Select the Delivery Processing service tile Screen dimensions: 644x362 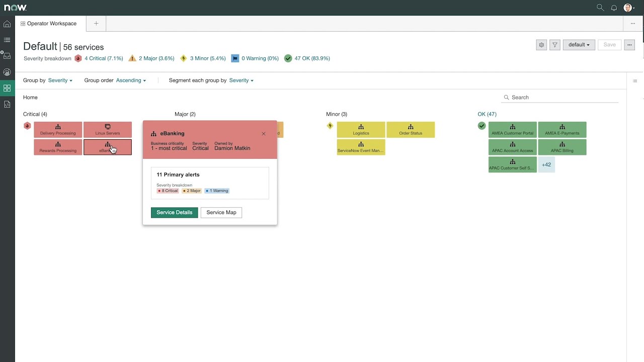pos(58,130)
